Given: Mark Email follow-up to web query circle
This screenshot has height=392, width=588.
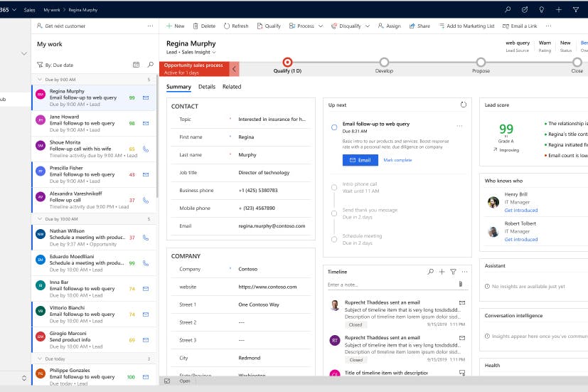Looking at the screenshot, I should 334,127.
